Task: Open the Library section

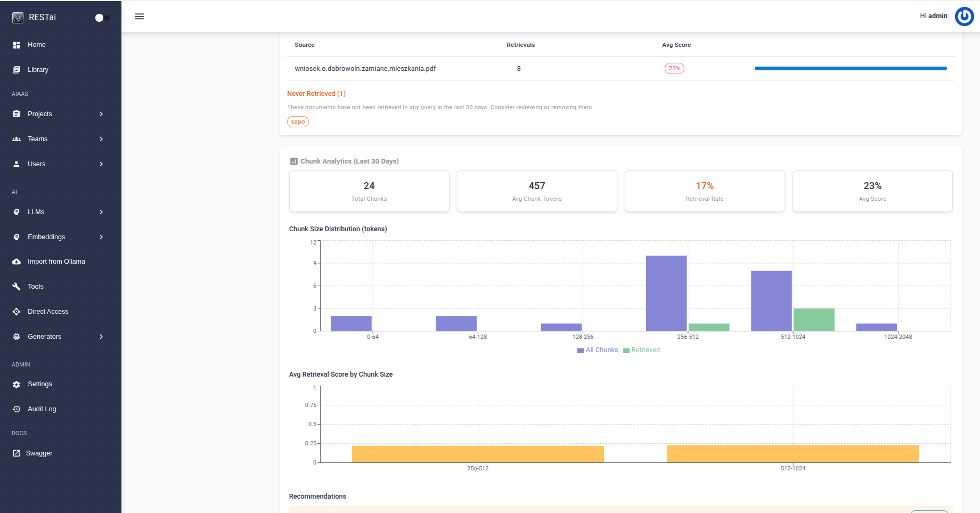Action: [37, 69]
